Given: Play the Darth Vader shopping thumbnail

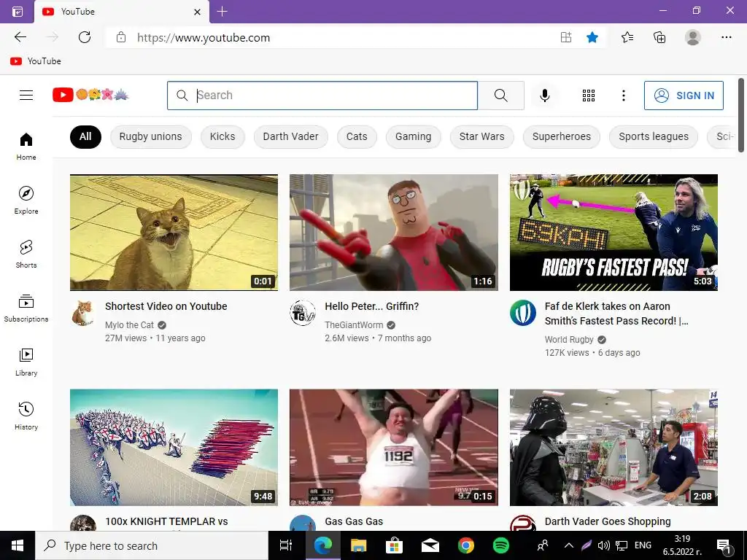Looking at the screenshot, I should pos(614,447).
